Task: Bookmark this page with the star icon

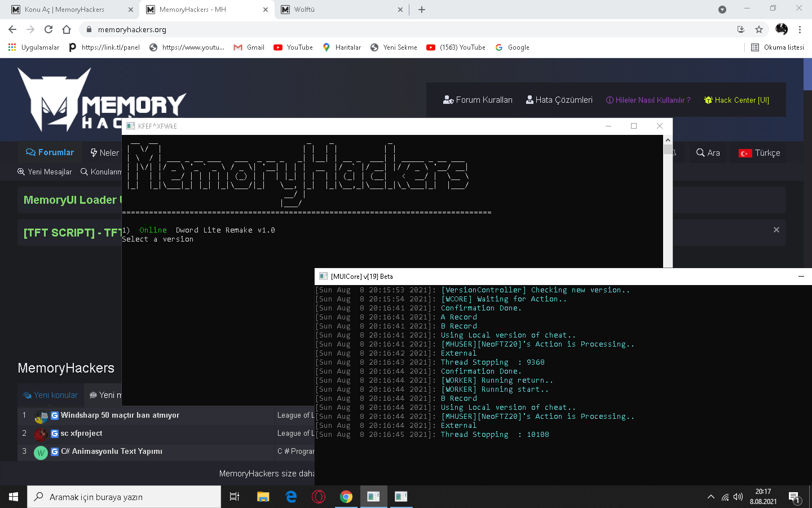Action: (759, 29)
